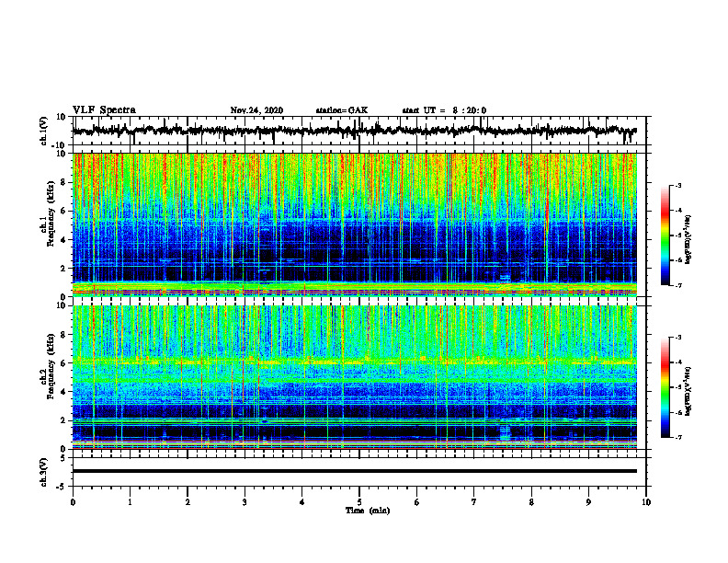Click time axis tick label "8"
The image size is (728, 563).
[531, 502]
